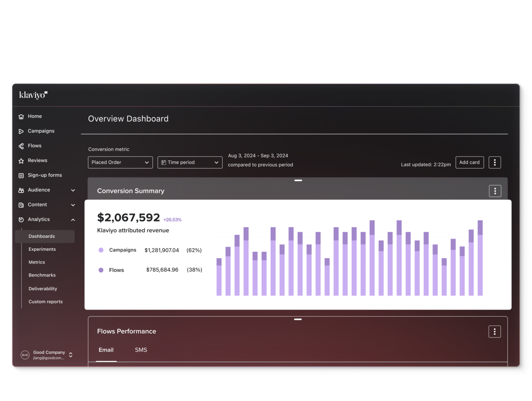Open Campaigns from the sidebar icon
This screenshot has width=532, height=401.
[x=21, y=131]
